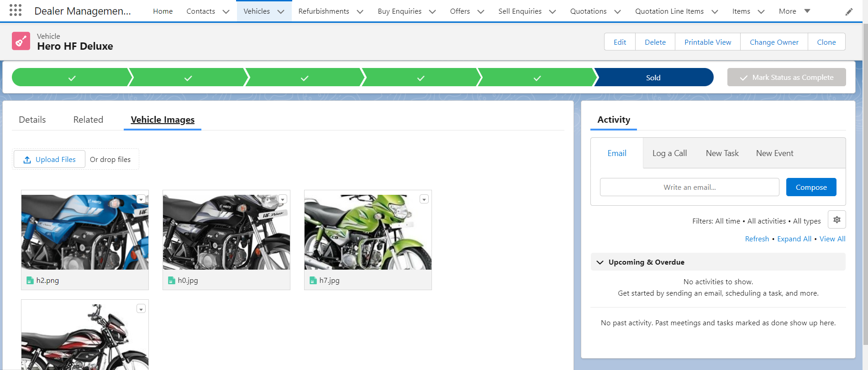Open the Refurbishments navigation tab
The image size is (868, 370).
pos(323,11)
